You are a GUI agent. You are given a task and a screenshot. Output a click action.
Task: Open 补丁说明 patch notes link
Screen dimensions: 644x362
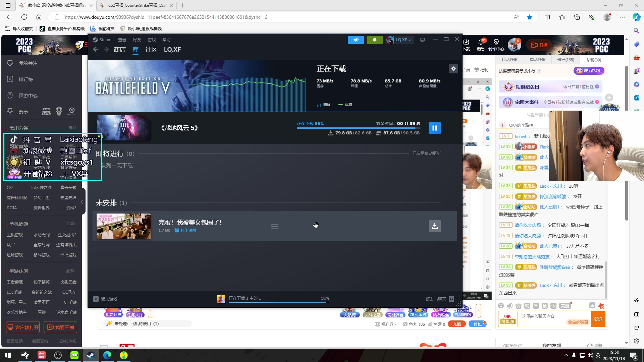click(x=185, y=230)
